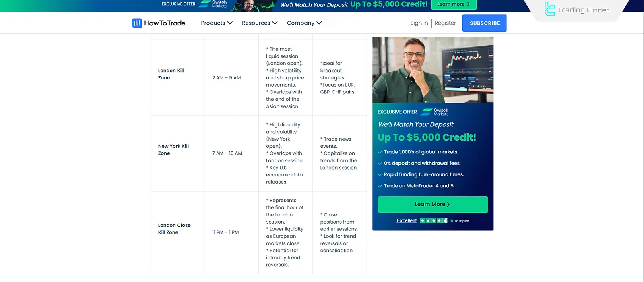Click checkmark beside Trade 1,000's of global markets
This screenshot has width=644, height=282.
point(380,152)
